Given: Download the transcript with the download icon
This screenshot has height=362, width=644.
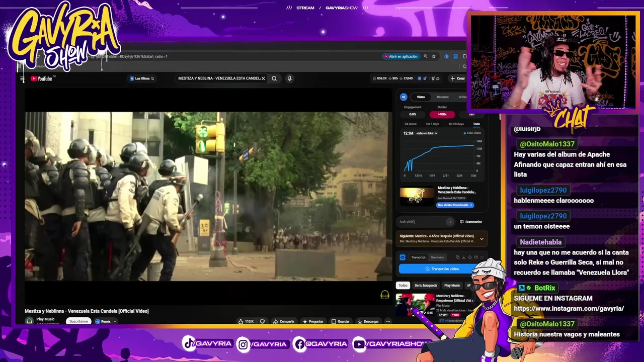Looking at the screenshot, I should (x=463, y=257).
